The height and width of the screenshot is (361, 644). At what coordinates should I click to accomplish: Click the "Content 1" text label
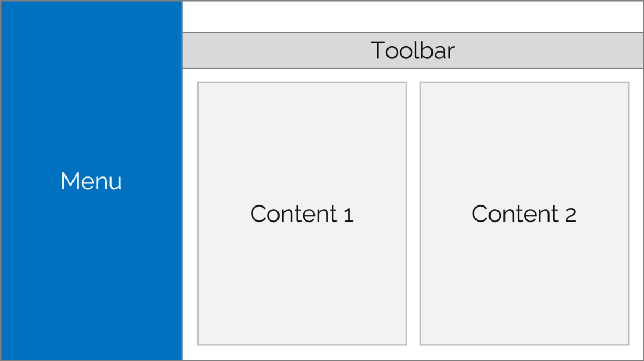[302, 213]
